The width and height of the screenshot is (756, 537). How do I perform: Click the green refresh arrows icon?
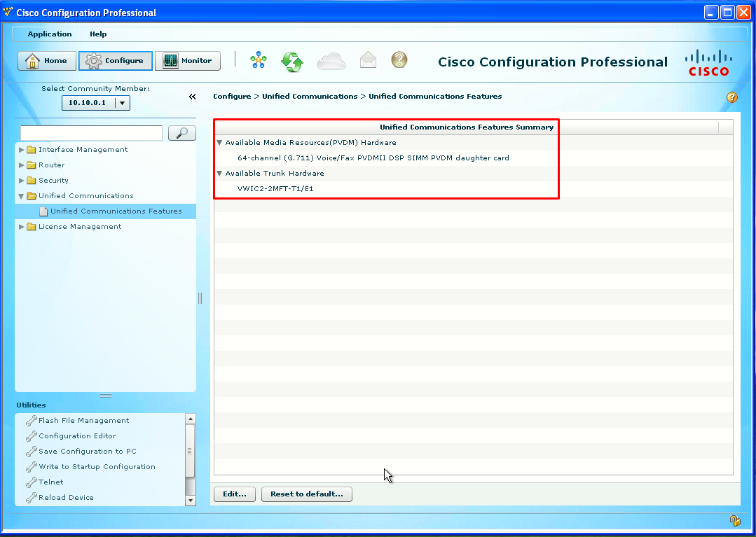coord(292,62)
